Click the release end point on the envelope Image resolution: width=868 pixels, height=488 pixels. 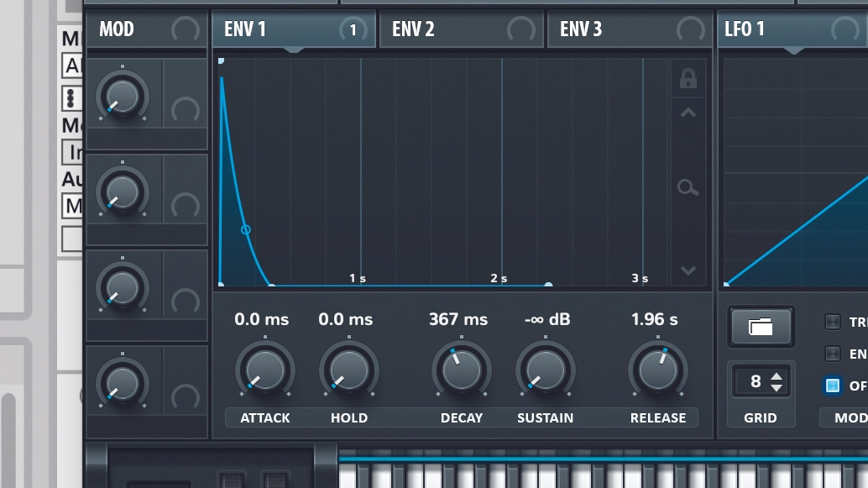[x=548, y=285]
